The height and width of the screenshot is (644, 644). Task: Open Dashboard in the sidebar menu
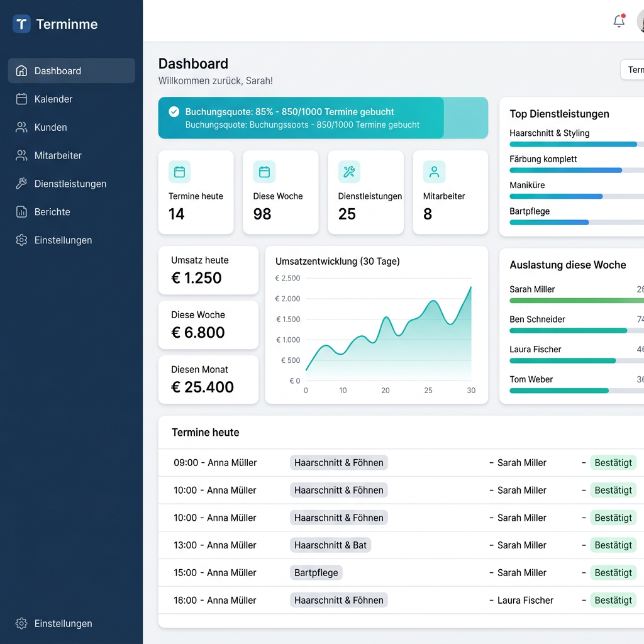click(72, 70)
